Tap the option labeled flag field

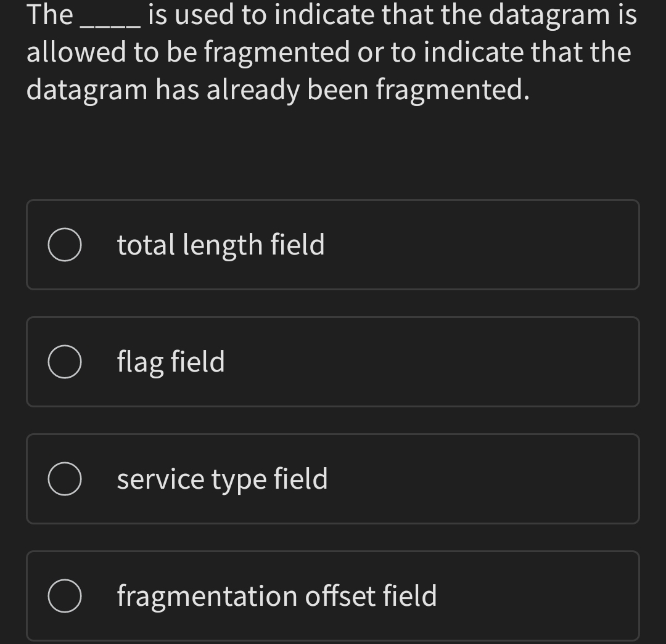171,362
